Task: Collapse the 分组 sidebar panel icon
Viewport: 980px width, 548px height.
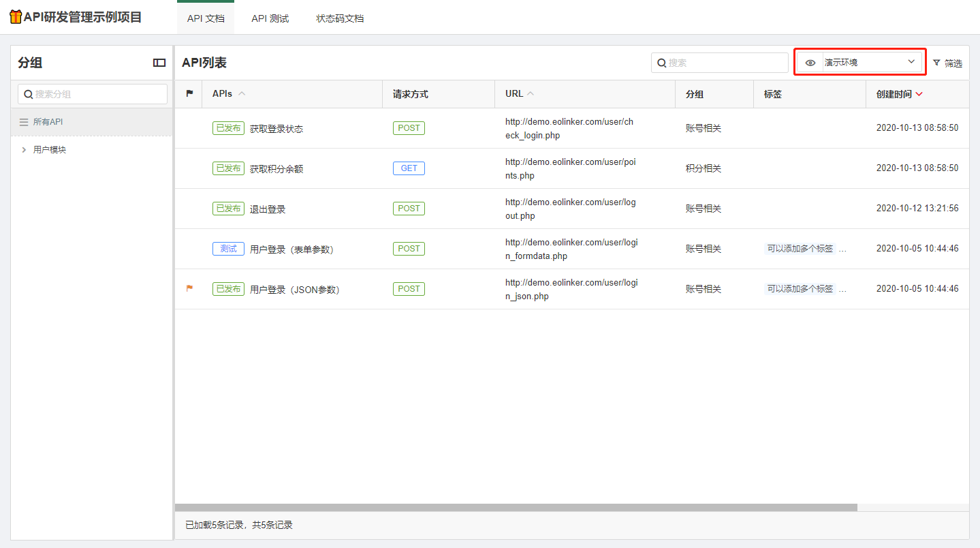Action: pyautogui.click(x=159, y=63)
